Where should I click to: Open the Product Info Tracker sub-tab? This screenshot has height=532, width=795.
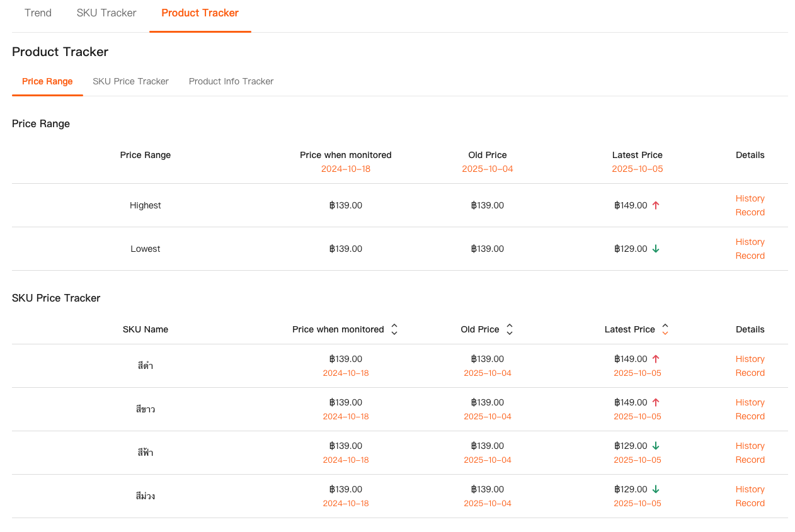pyautogui.click(x=231, y=81)
